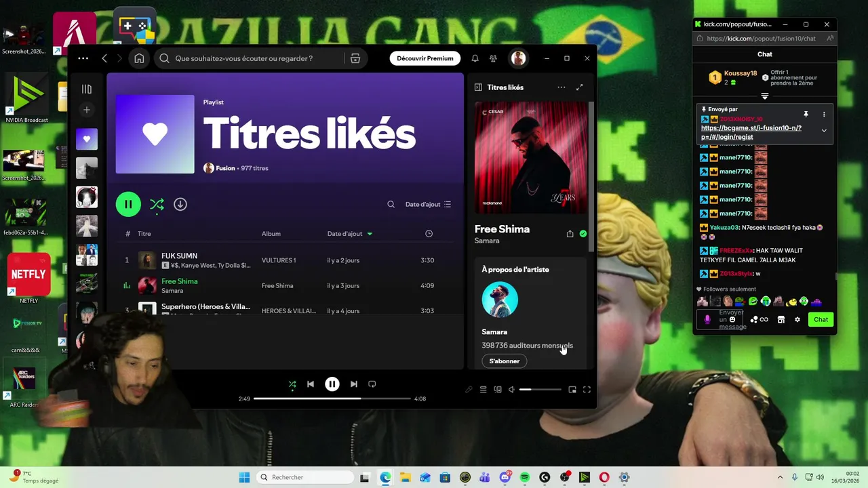Toggle the green shuffle icon beside Pause

click(157, 204)
